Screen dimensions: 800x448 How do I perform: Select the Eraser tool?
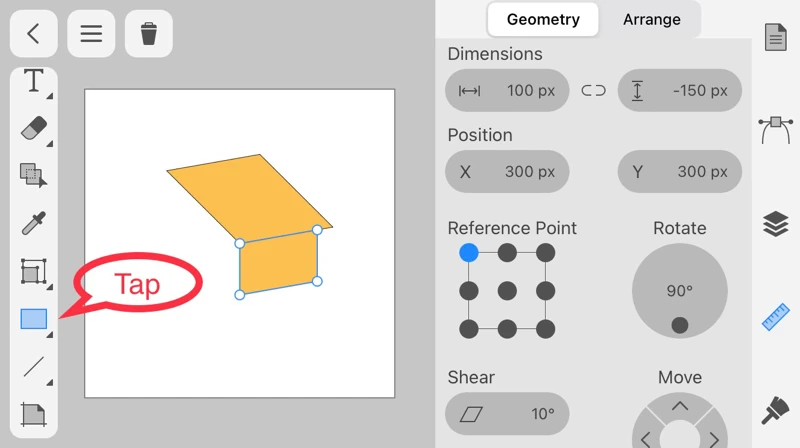click(34, 128)
